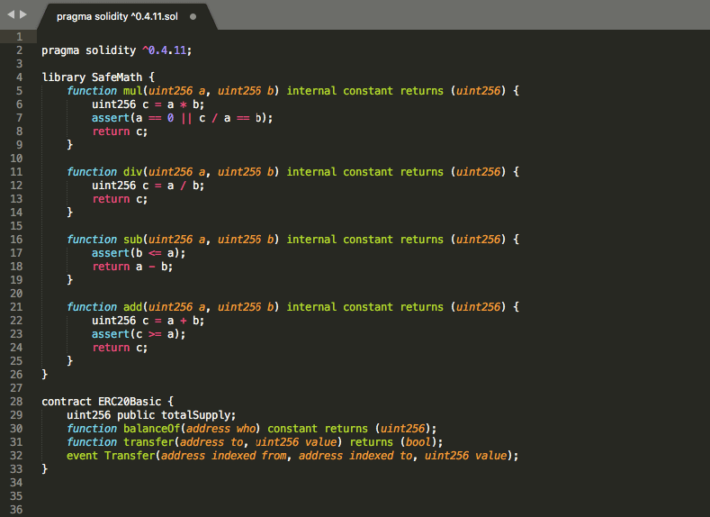Click empty line 36 at the bottom
710x517 pixels.
[x=300, y=509]
